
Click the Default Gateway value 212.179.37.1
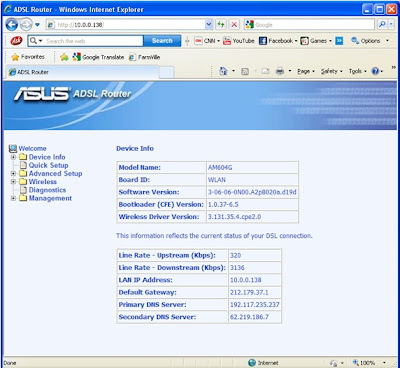pyautogui.click(x=249, y=293)
